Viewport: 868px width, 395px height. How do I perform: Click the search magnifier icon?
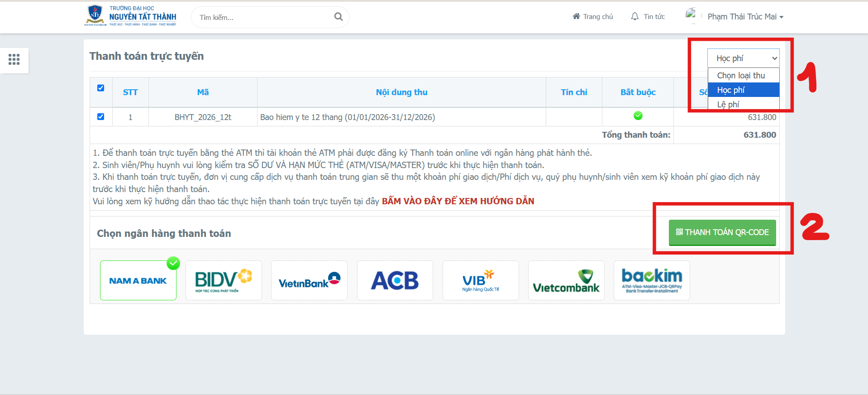(x=338, y=17)
